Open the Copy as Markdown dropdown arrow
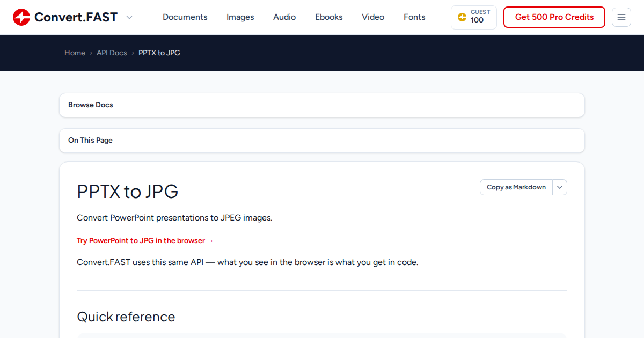This screenshot has width=644, height=338. point(560,187)
